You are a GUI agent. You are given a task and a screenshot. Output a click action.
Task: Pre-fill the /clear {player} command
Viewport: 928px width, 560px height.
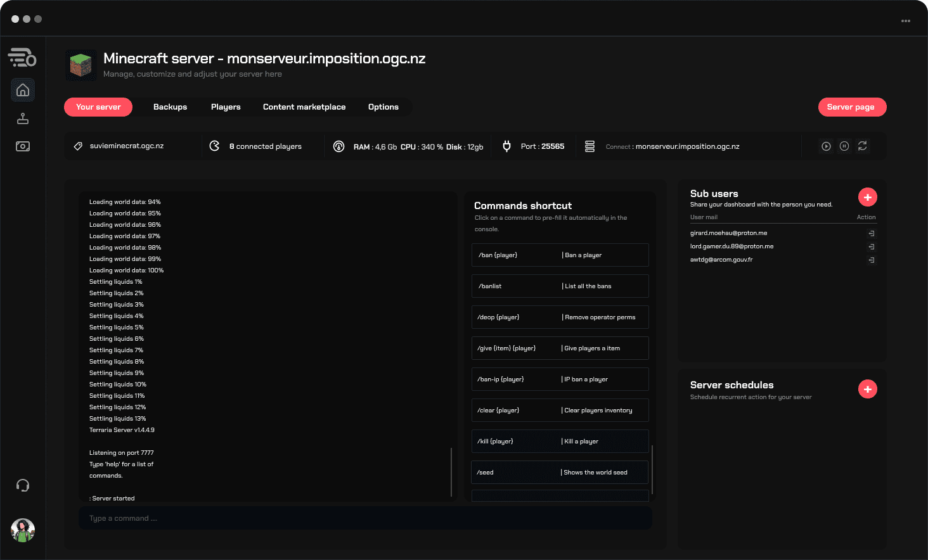pyautogui.click(x=560, y=410)
